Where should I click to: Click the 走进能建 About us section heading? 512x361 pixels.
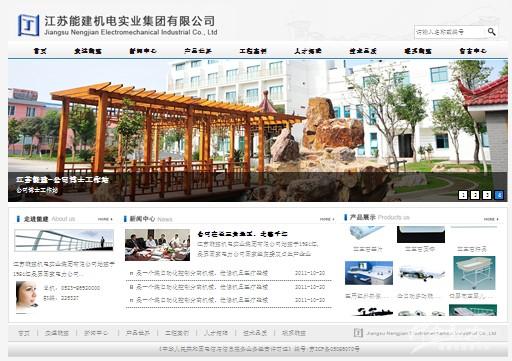(46, 219)
